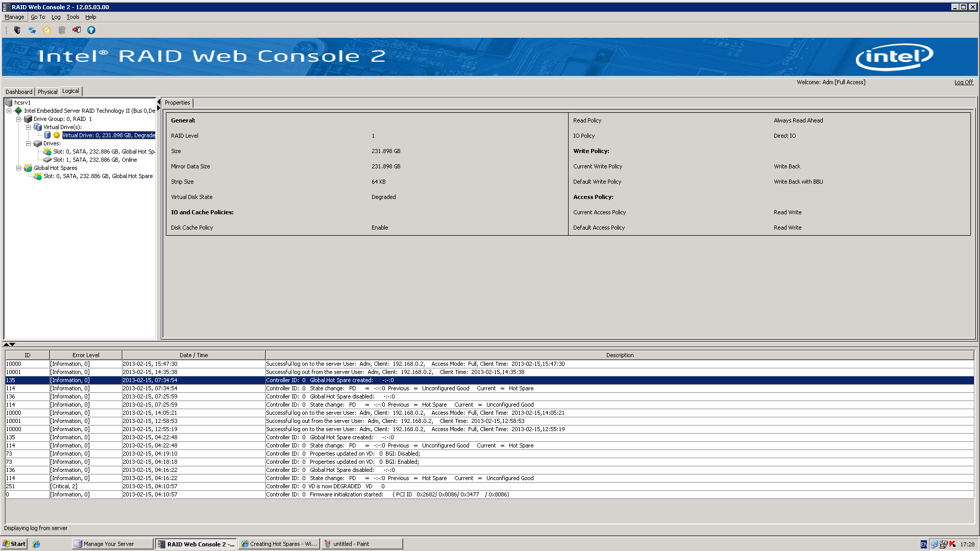The height and width of the screenshot is (551, 980).
Task: Collapse the Drives tree node
Action: tap(29, 143)
